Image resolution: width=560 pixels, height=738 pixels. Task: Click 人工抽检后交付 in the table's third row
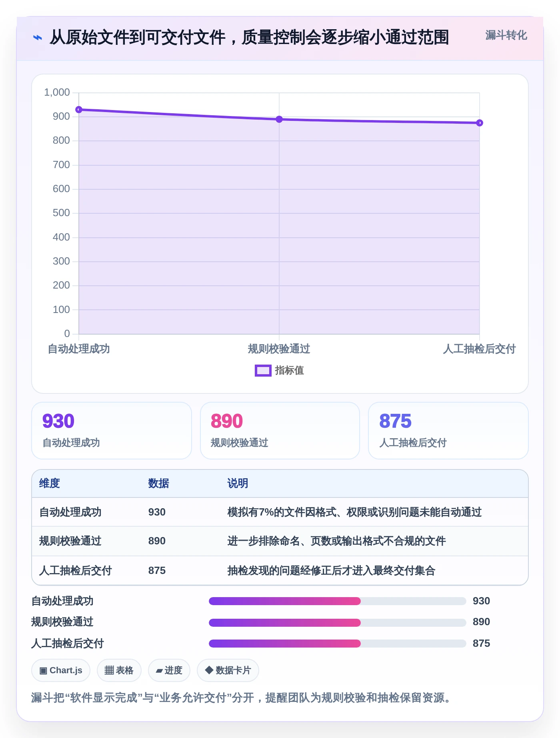[x=75, y=571]
